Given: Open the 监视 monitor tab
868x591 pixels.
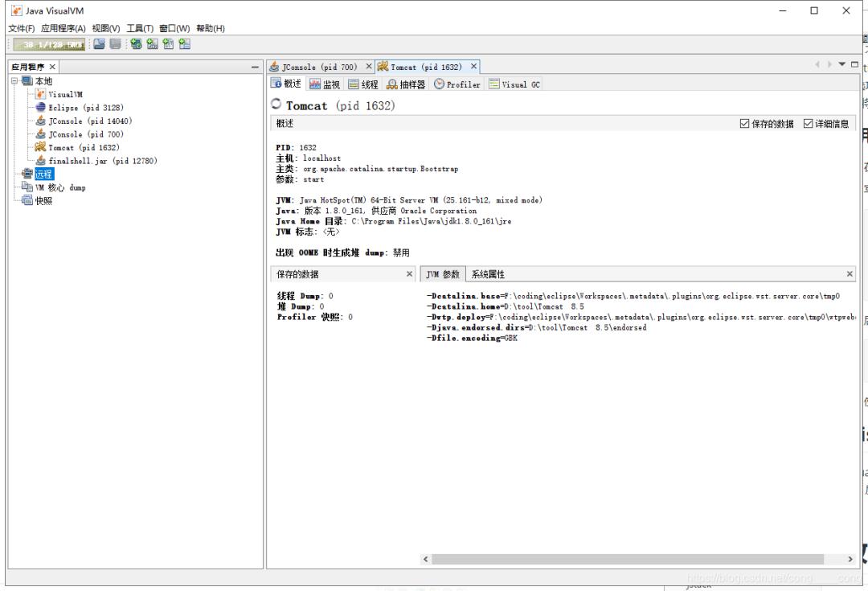Looking at the screenshot, I should (325, 84).
